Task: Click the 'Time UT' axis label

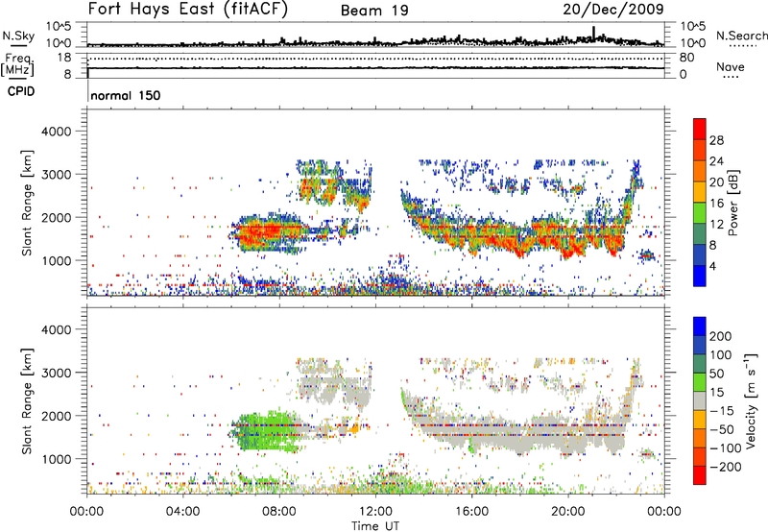Action: [375, 526]
